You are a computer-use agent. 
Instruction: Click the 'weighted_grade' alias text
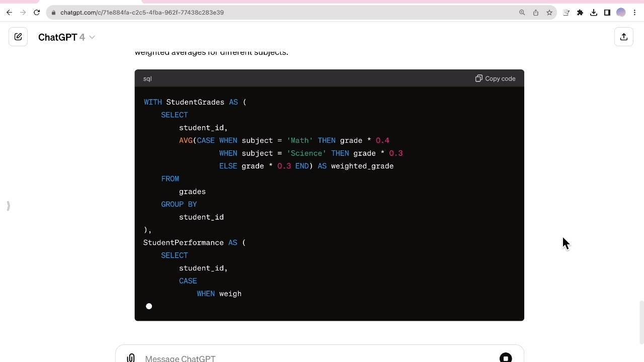[x=362, y=166]
